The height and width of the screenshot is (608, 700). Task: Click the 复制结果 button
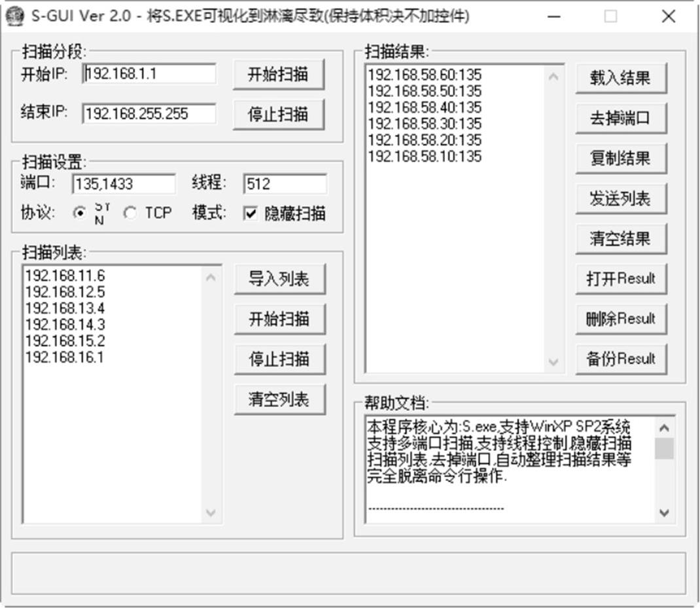coord(621,158)
